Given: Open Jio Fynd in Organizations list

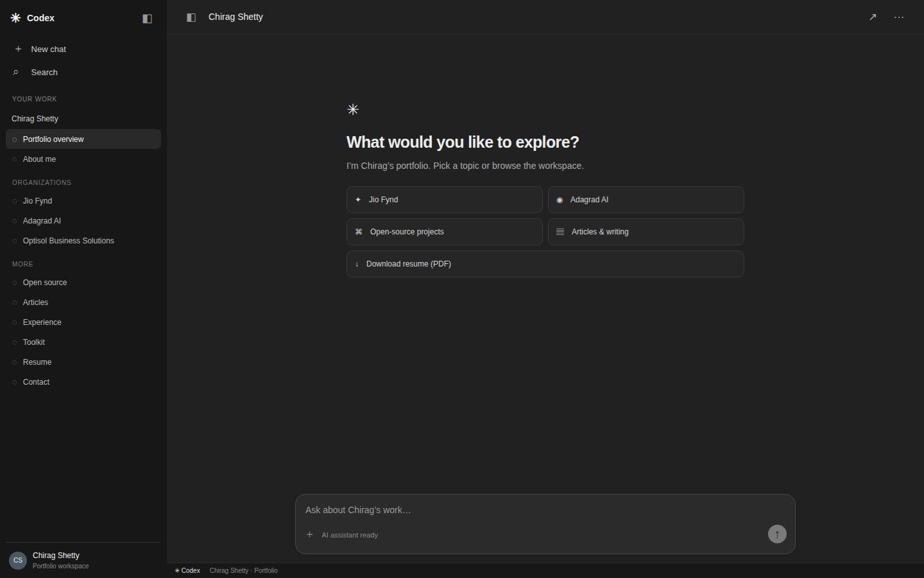Looking at the screenshot, I should click(83, 201).
